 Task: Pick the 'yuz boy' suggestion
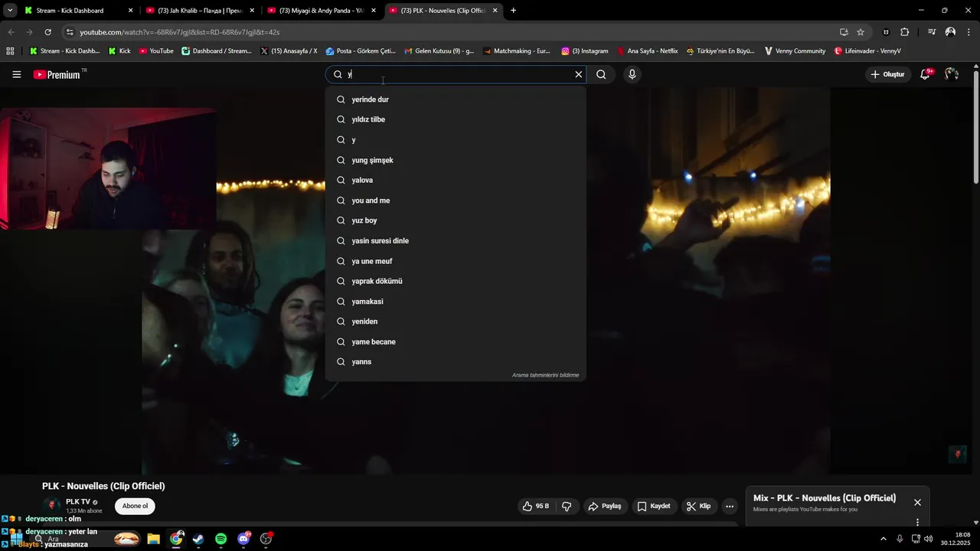coord(456,220)
